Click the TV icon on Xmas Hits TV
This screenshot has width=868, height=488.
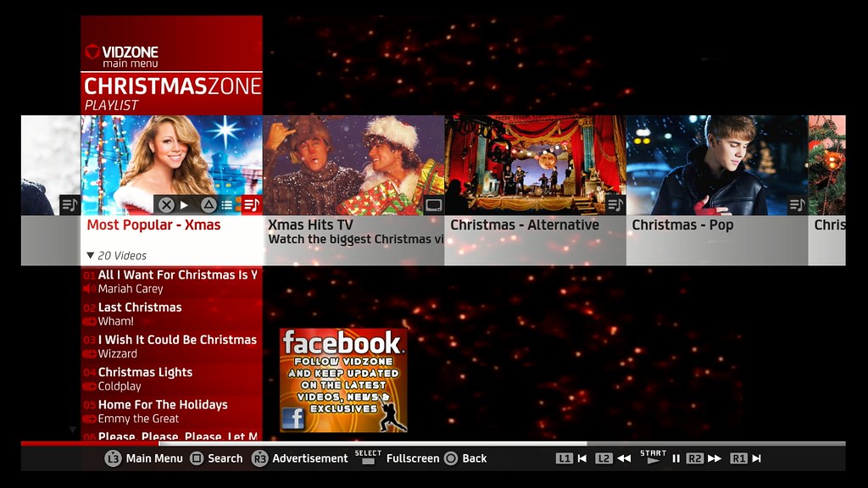point(433,205)
